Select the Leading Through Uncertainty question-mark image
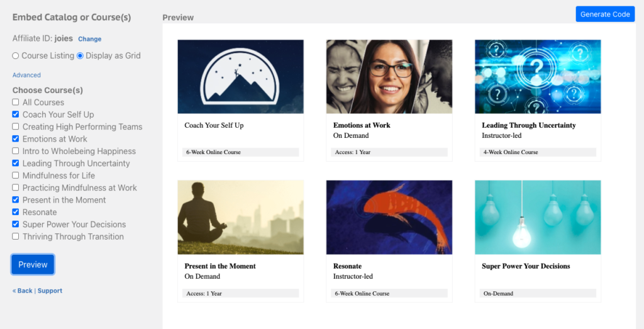 [537, 77]
